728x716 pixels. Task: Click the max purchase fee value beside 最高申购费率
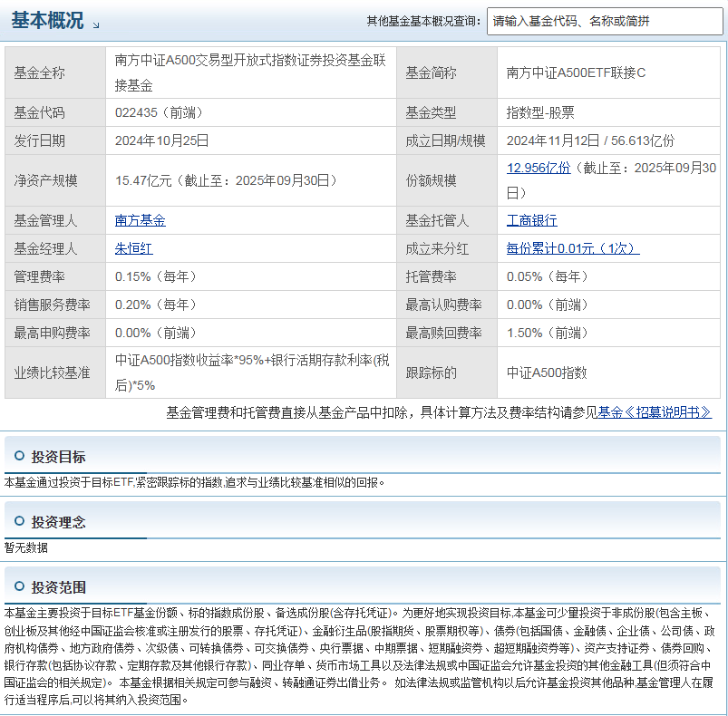pos(156,333)
